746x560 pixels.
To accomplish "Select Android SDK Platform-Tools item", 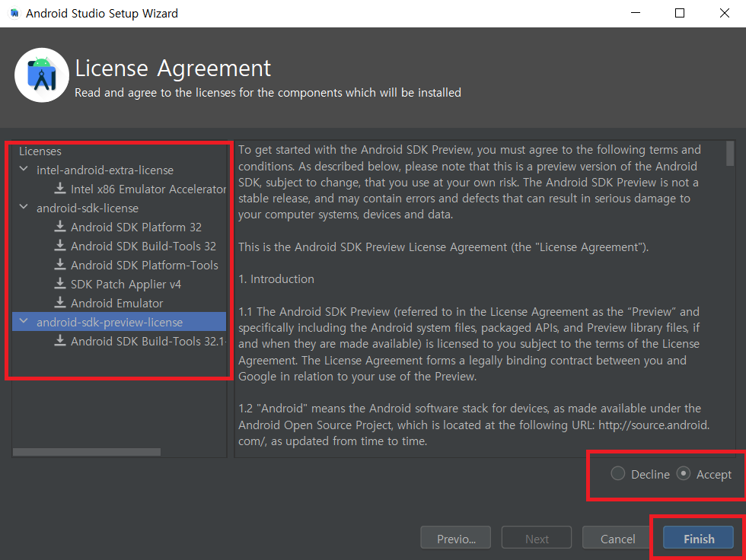I will click(x=145, y=266).
